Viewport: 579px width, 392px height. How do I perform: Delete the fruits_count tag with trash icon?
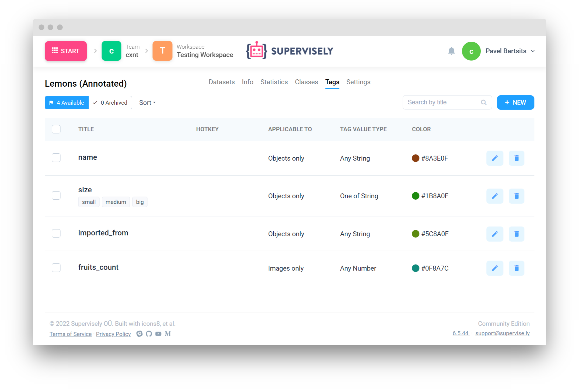516,268
